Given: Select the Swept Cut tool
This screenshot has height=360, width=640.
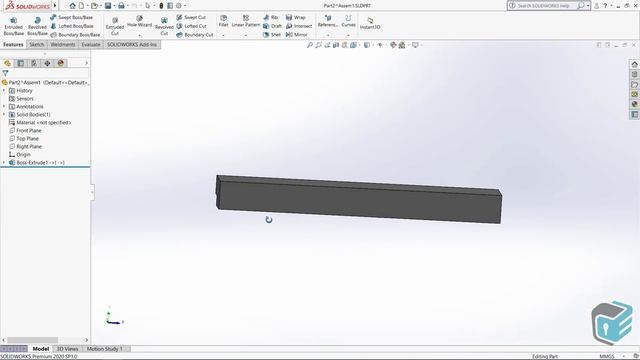Looking at the screenshot, I should [x=191, y=18].
